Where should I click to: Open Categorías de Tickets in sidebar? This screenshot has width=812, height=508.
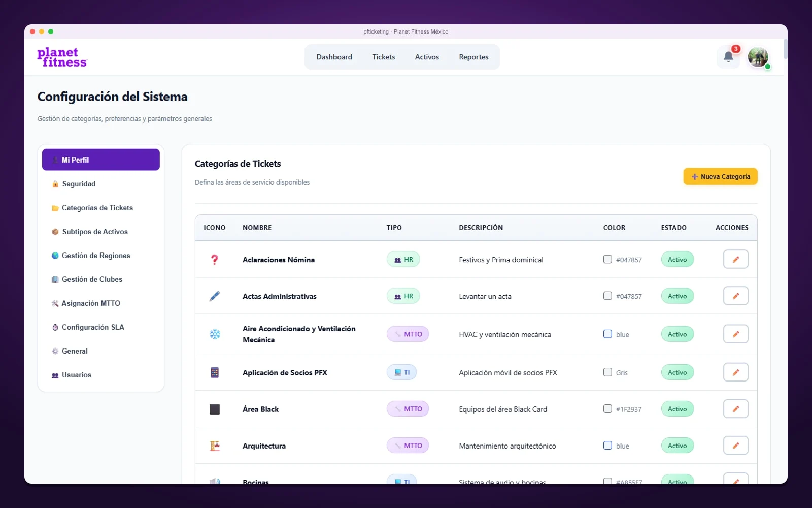[x=101, y=208]
